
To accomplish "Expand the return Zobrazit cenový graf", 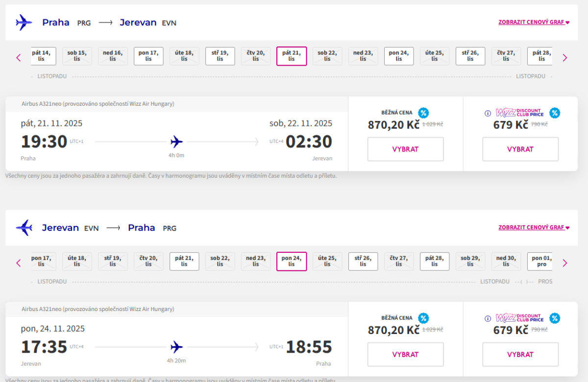I will [x=534, y=228].
